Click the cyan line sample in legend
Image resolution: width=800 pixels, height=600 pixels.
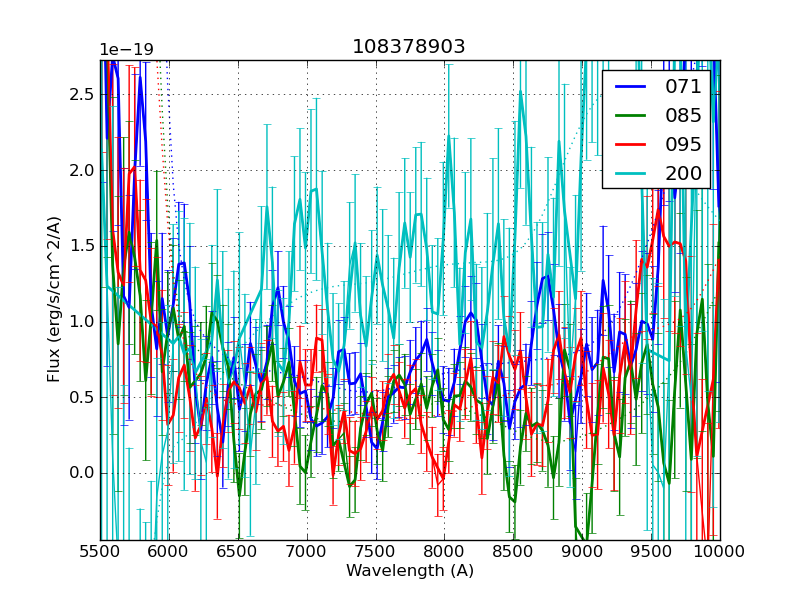tap(630, 174)
